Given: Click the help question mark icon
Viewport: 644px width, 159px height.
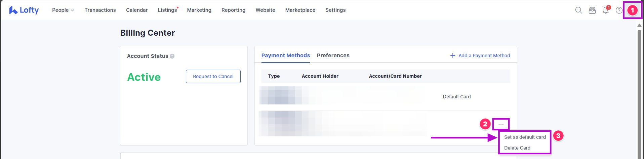Looking at the screenshot, I should click(x=619, y=10).
